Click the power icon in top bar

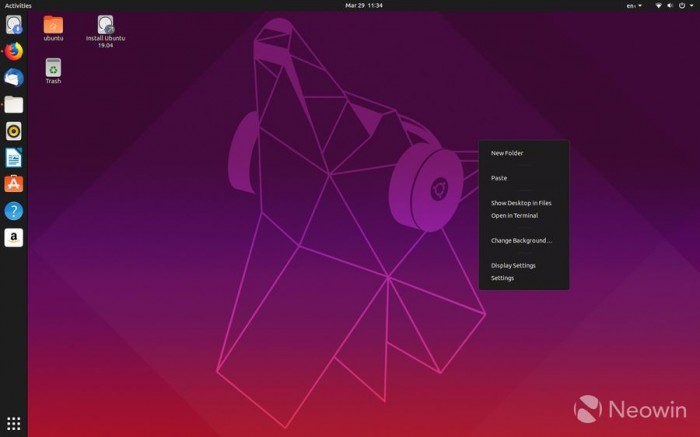tap(682, 5)
